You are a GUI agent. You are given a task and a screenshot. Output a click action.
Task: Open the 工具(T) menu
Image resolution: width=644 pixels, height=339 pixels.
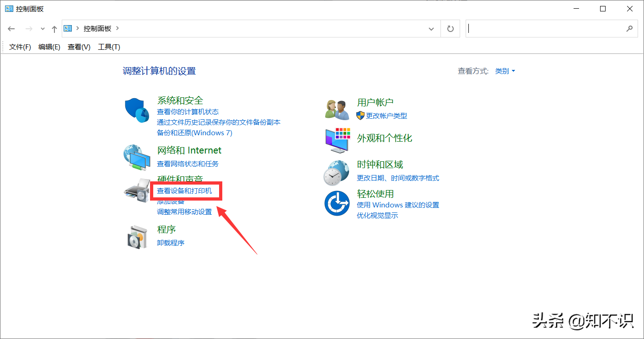tap(109, 47)
